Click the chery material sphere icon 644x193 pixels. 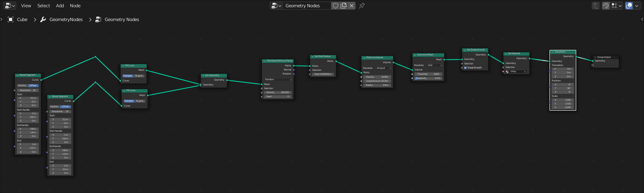pos(507,71)
